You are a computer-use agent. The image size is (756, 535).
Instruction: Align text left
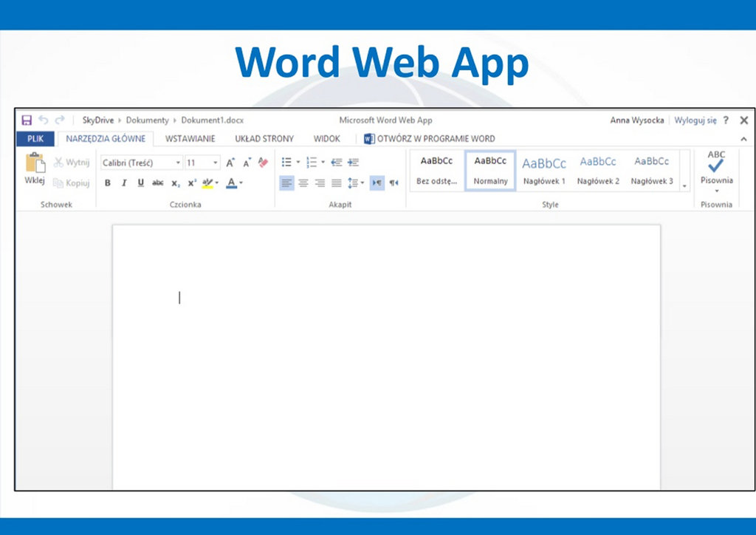coord(287,183)
